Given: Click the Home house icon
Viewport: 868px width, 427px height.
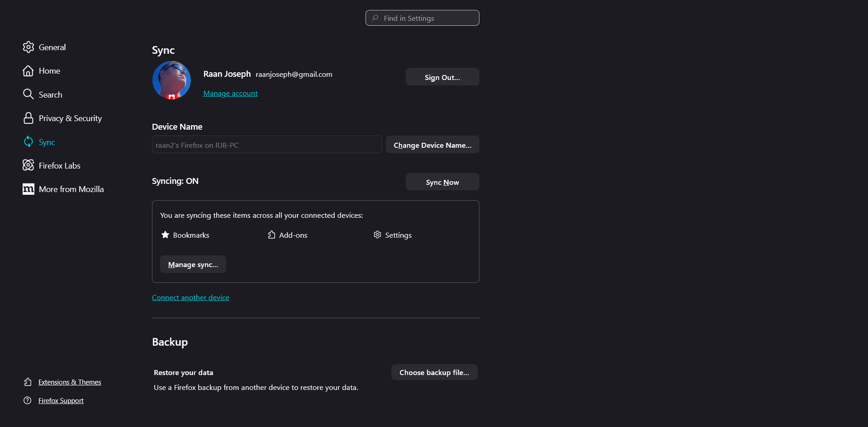Looking at the screenshot, I should [x=28, y=71].
